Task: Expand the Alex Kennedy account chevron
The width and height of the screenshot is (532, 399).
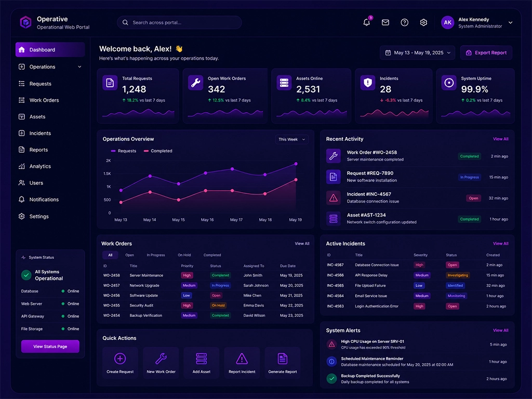Action: point(510,22)
